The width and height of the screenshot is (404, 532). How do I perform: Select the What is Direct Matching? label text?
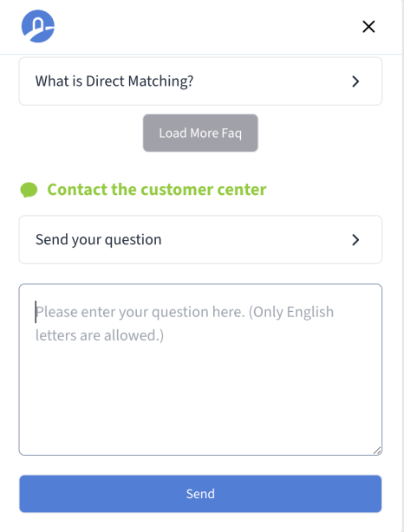pyautogui.click(x=114, y=81)
